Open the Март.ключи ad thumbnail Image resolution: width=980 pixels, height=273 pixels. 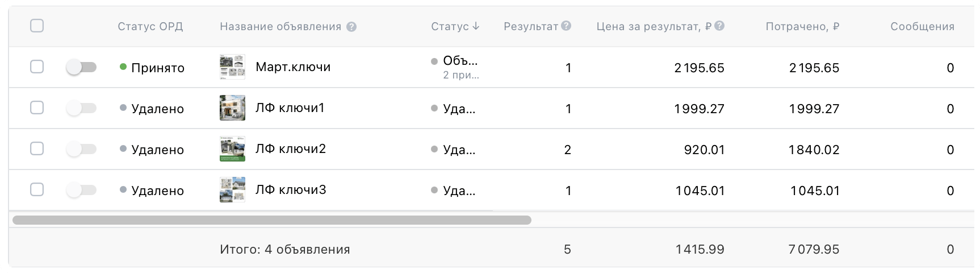click(232, 67)
